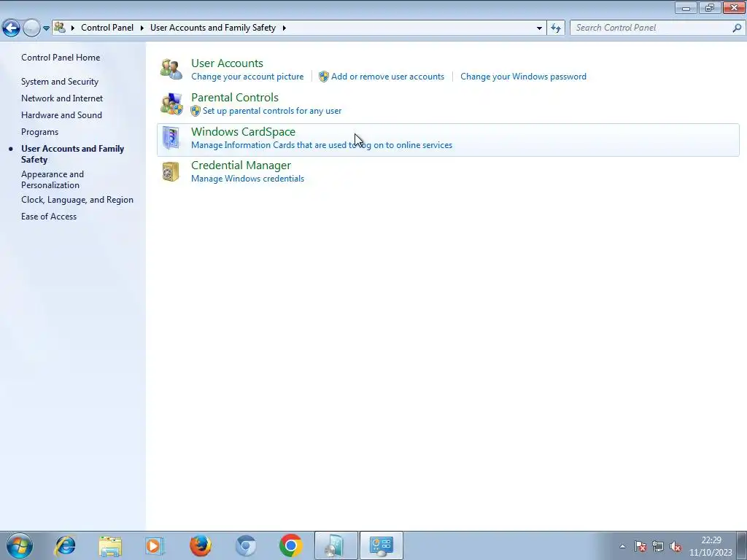This screenshot has width=747, height=560.
Task: Expand the address bar root arrow before Control Panel
Action: [73, 28]
